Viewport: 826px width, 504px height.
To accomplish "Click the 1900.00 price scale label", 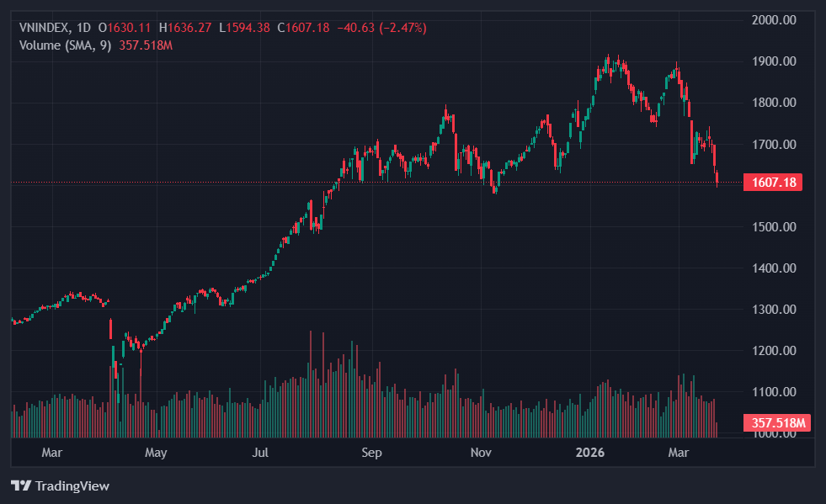I will (x=773, y=61).
